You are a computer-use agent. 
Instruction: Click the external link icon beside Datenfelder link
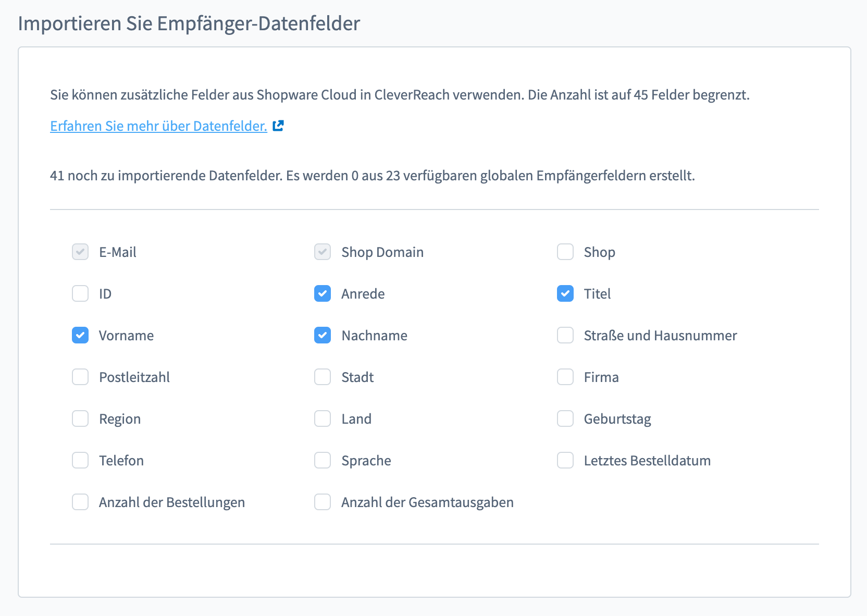point(278,126)
